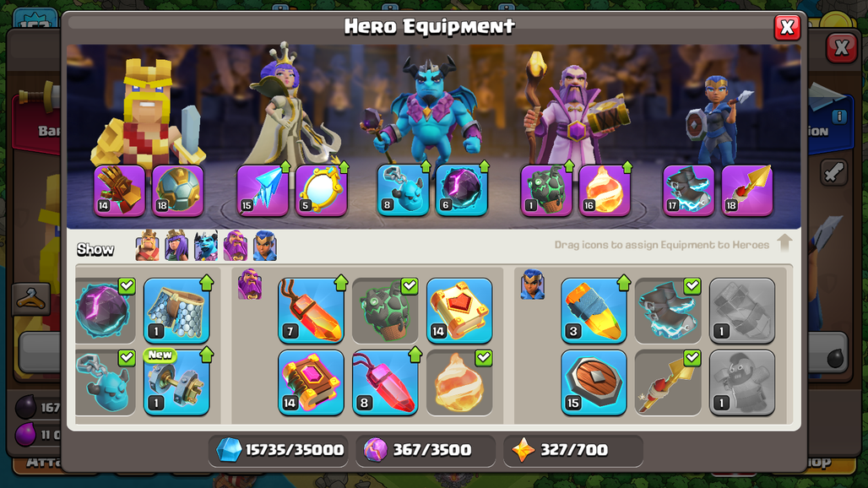Toggle Minion Prince filter in Show row
Image resolution: width=868 pixels, height=488 pixels.
coord(206,246)
